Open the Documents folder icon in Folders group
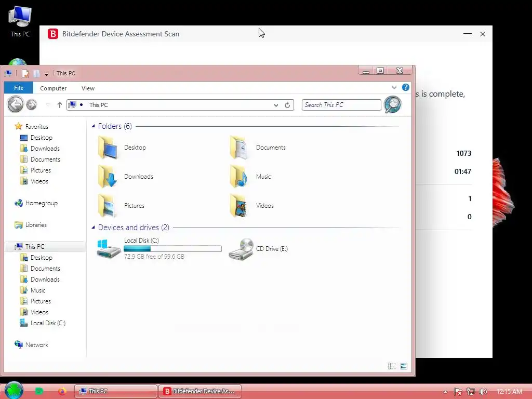This screenshot has height=399, width=532. [239, 148]
